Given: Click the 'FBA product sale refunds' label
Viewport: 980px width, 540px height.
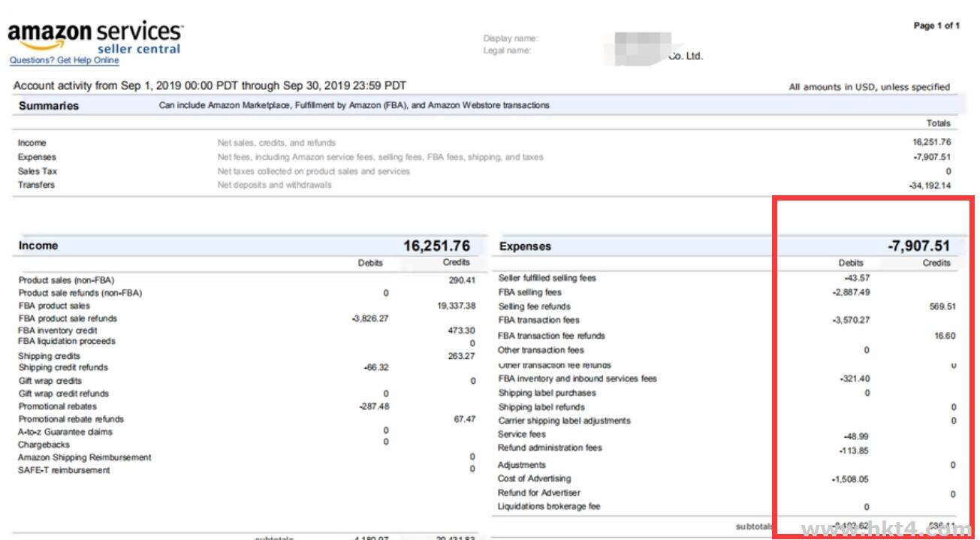Looking at the screenshot, I should [x=68, y=318].
